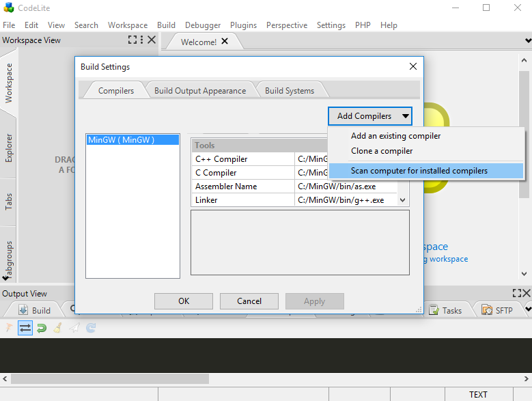Open the Debugger menu
Screen dimensions: 532x401
203,25
